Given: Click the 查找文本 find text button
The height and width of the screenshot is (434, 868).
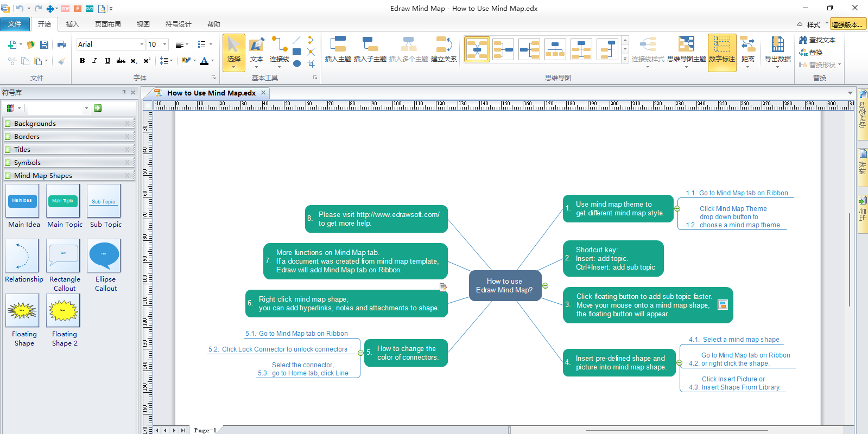Looking at the screenshot, I should point(817,40).
